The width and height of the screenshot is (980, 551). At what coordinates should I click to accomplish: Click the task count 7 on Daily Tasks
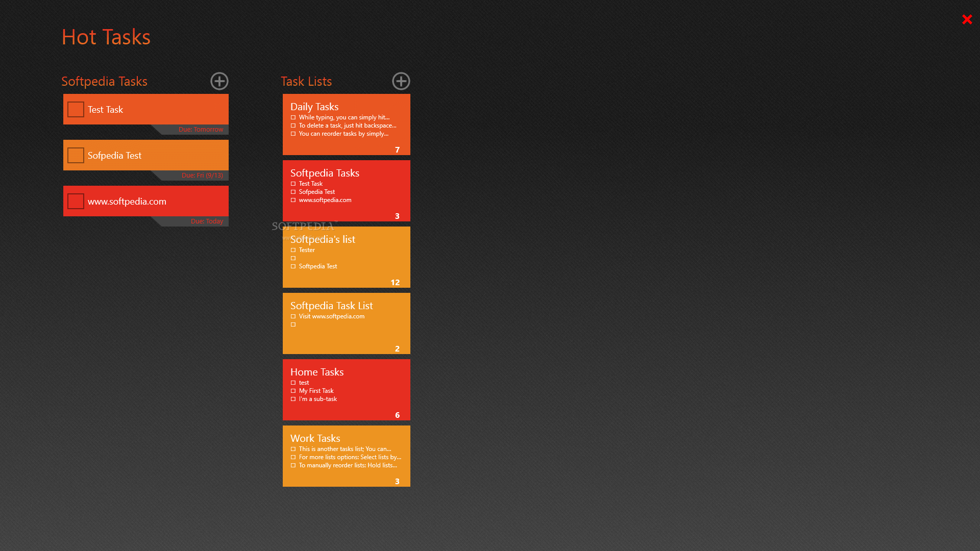click(x=397, y=150)
